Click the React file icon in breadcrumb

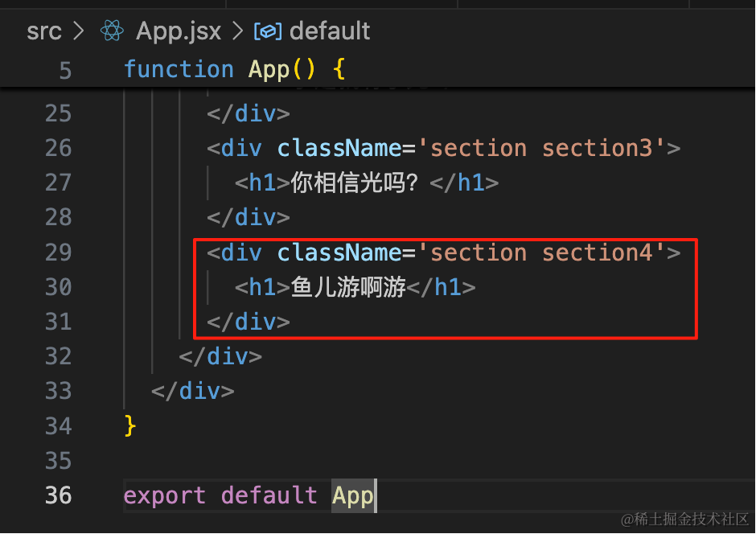(112, 31)
